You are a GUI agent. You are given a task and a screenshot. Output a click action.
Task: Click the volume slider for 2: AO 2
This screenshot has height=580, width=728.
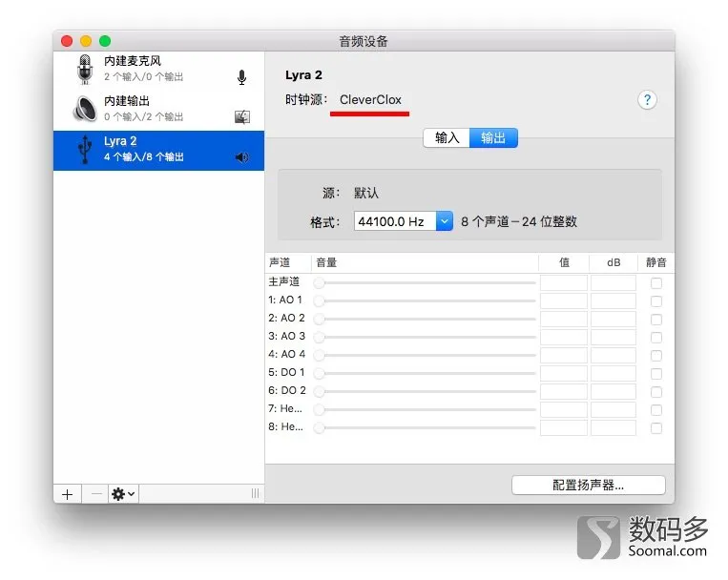(x=425, y=319)
